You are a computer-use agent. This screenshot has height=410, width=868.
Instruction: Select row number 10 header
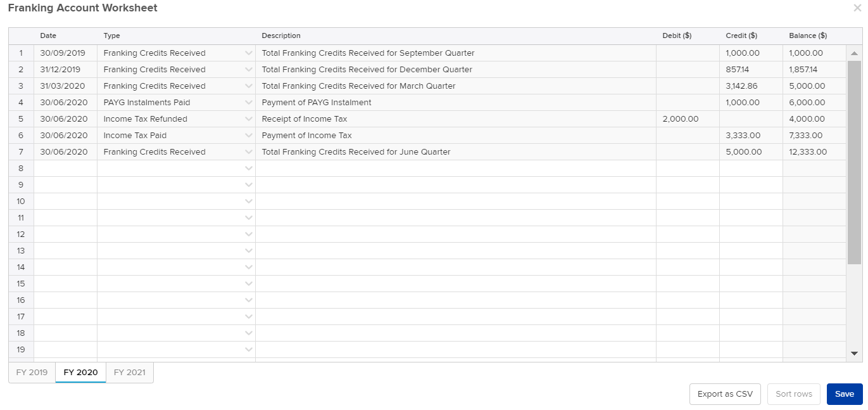click(22, 202)
